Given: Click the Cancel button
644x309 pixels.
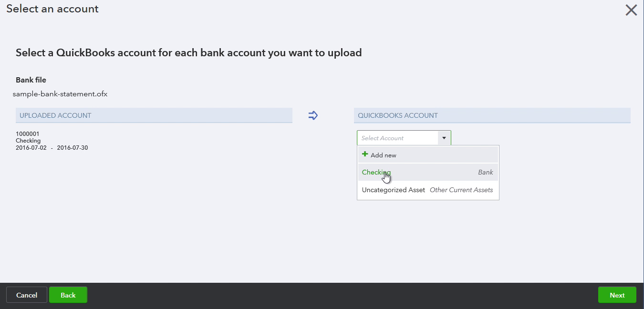Looking at the screenshot, I should click(x=27, y=295).
